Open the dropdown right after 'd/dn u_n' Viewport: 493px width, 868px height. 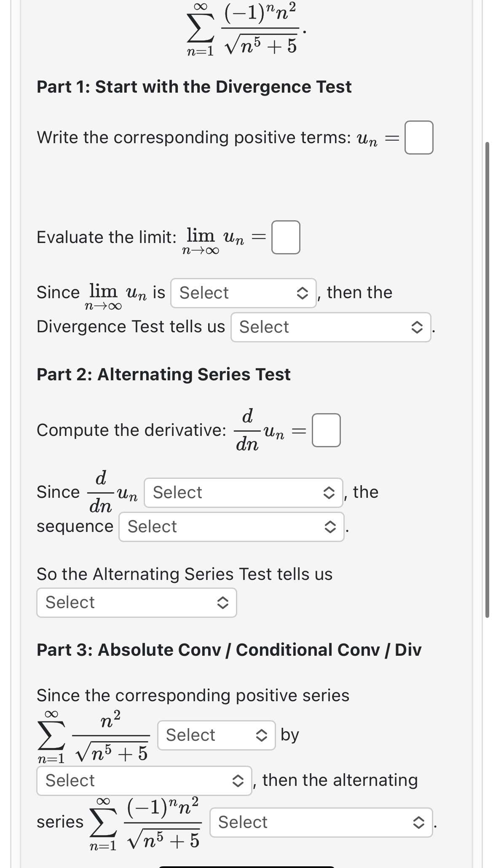pyautogui.click(x=243, y=493)
